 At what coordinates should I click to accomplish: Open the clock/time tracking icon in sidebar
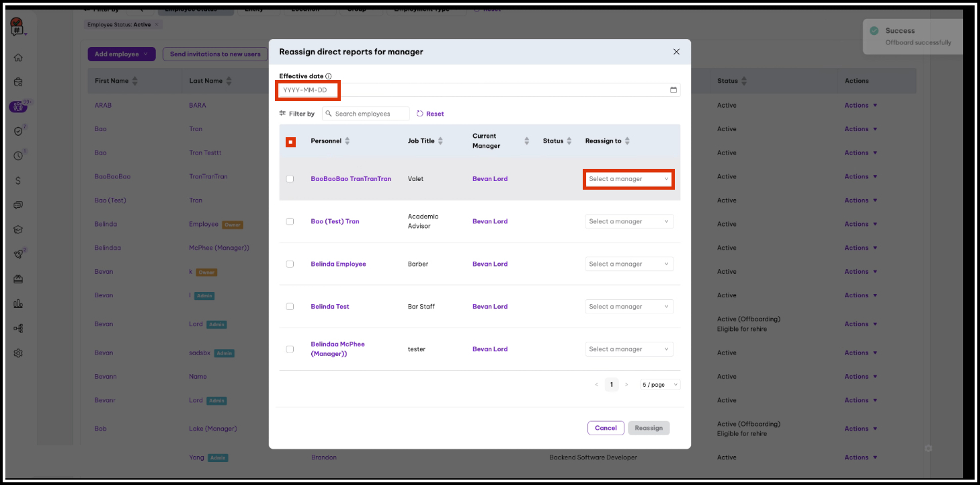pos(18,155)
